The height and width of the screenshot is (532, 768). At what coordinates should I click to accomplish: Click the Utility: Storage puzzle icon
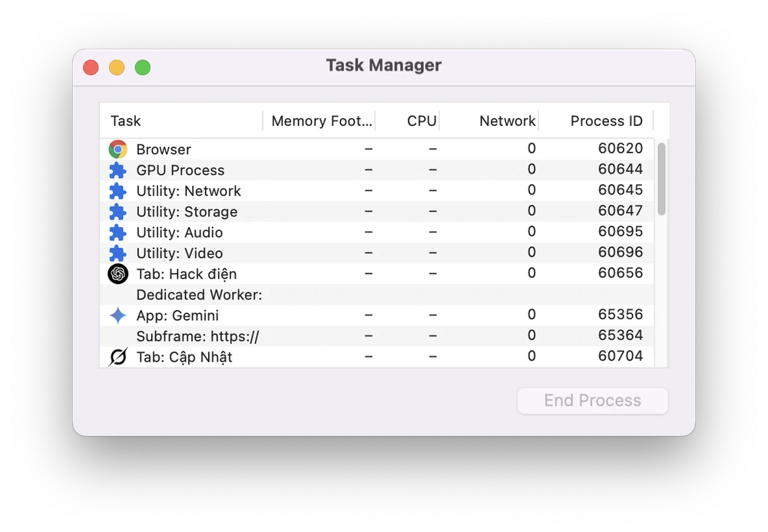click(118, 212)
